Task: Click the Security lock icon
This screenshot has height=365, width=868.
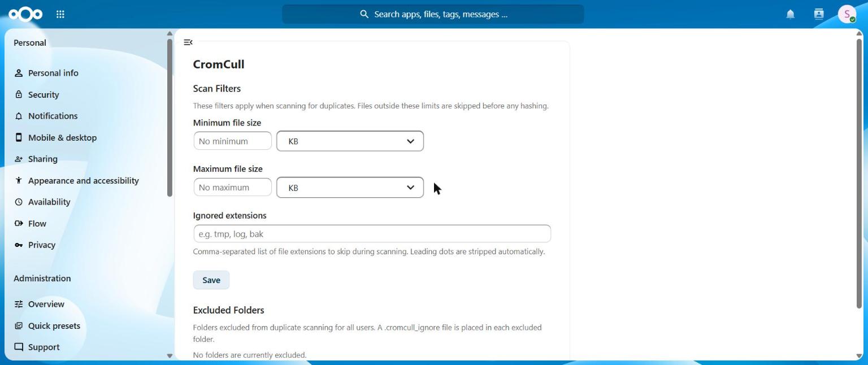Action: [19, 94]
